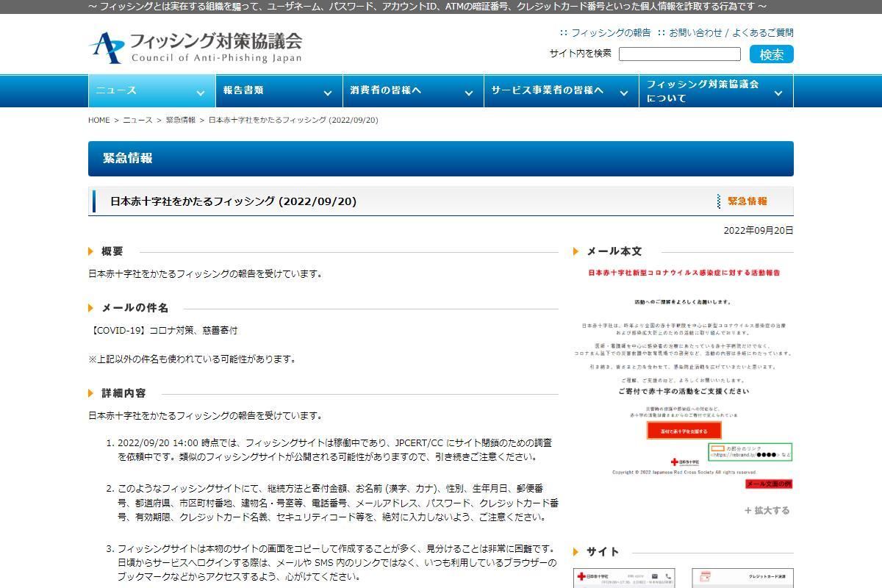Viewport: 882px width, 588px height.
Task: Expand the ニュース dropdown chevron
Action: (x=200, y=93)
